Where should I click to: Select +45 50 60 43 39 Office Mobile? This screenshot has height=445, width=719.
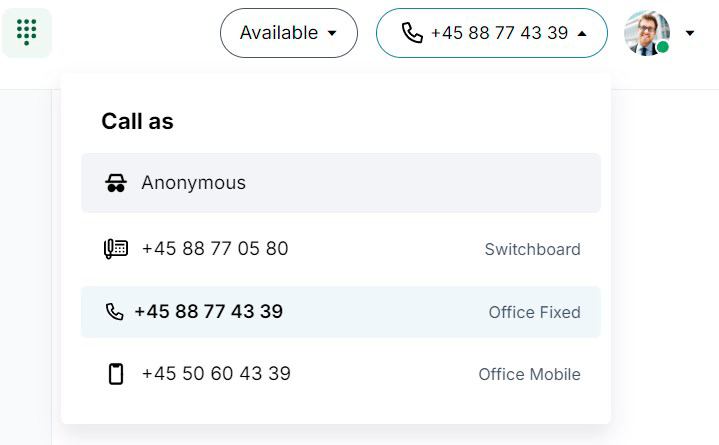pyautogui.click(x=341, y=374)
